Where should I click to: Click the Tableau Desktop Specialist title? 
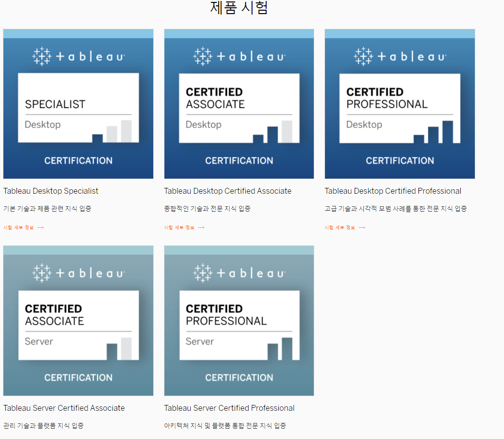pos(51,191)
